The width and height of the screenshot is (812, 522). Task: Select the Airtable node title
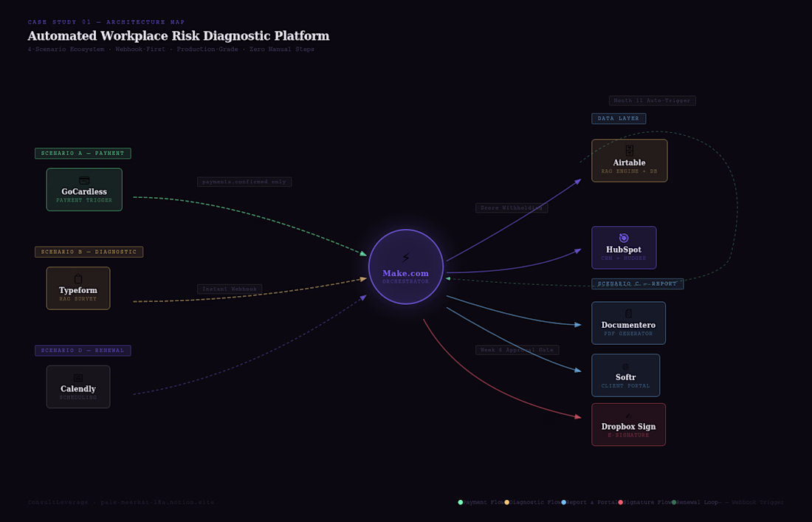pos(629,162)
